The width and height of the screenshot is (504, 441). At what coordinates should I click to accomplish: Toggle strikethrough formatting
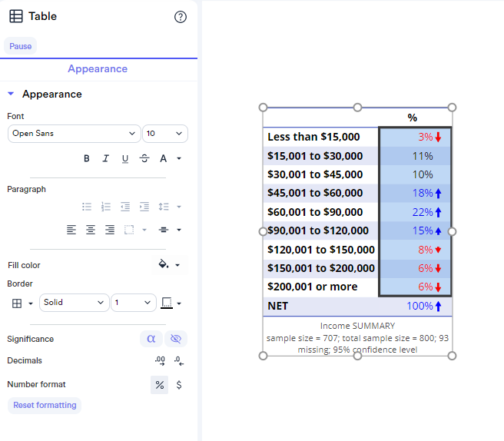point(144,158)
